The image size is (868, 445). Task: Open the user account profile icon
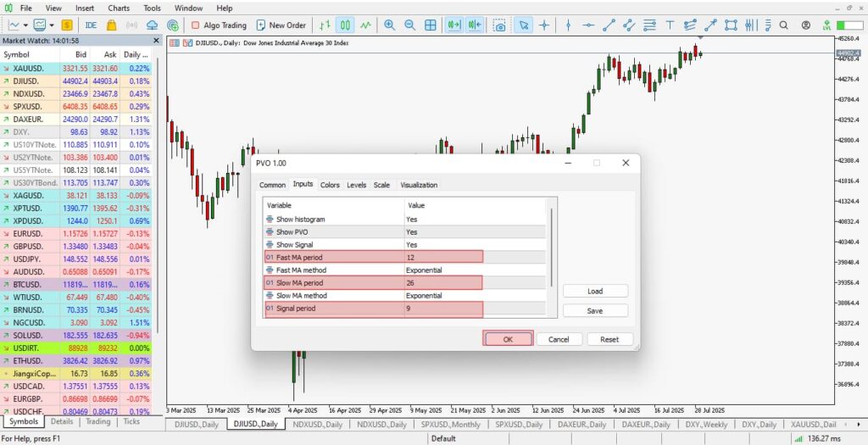click(x=806, y=25)
